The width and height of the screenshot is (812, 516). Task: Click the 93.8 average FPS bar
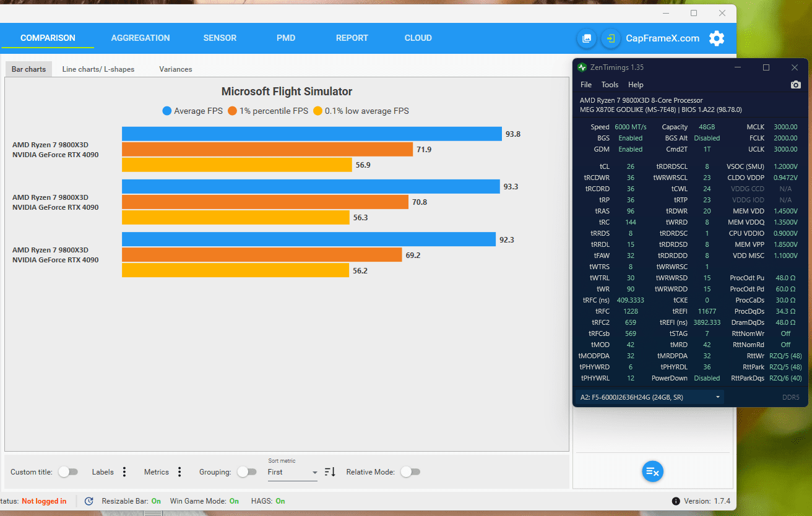click(x=312, y=134)
